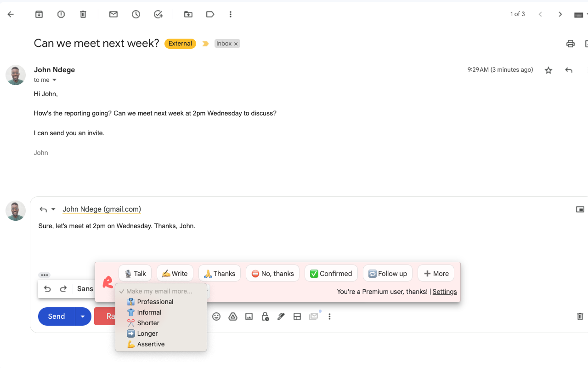Star the message from John Ndege

pos(548,70)
